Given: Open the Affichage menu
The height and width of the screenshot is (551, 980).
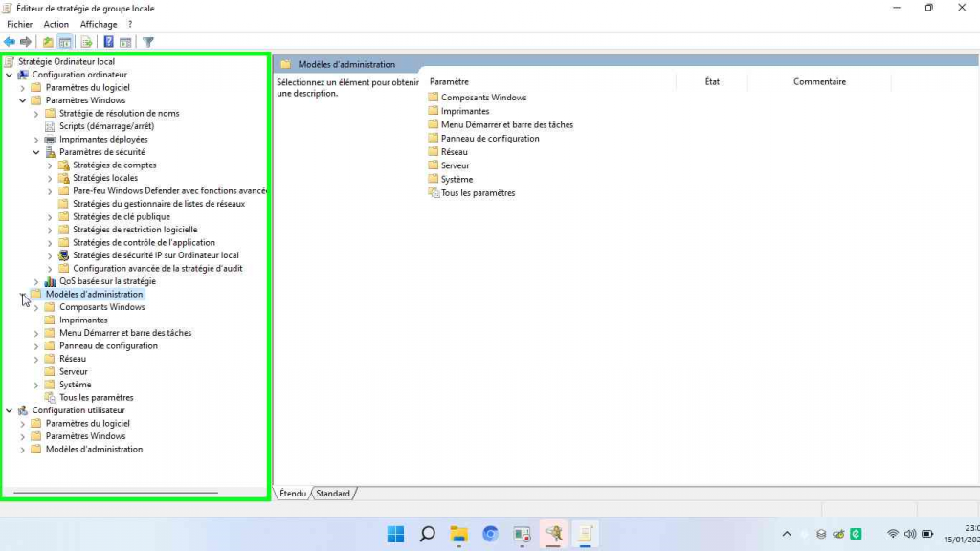Looking at the screenshot, I should click(99, 24).
